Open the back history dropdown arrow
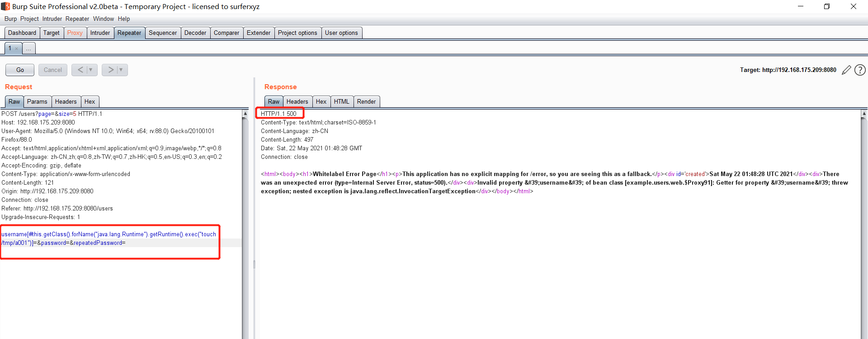The image size is (868, 339). (x=91, y=70)
